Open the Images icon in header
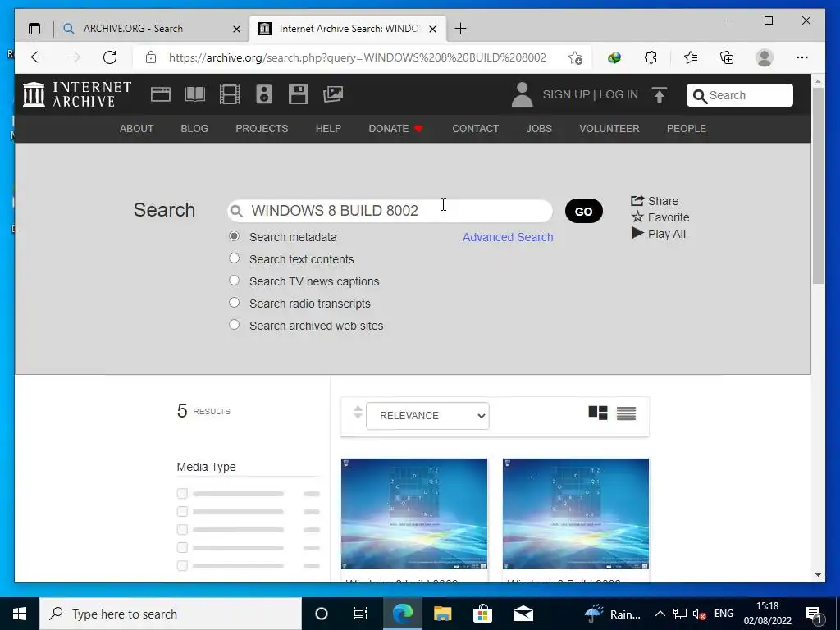 333,94
